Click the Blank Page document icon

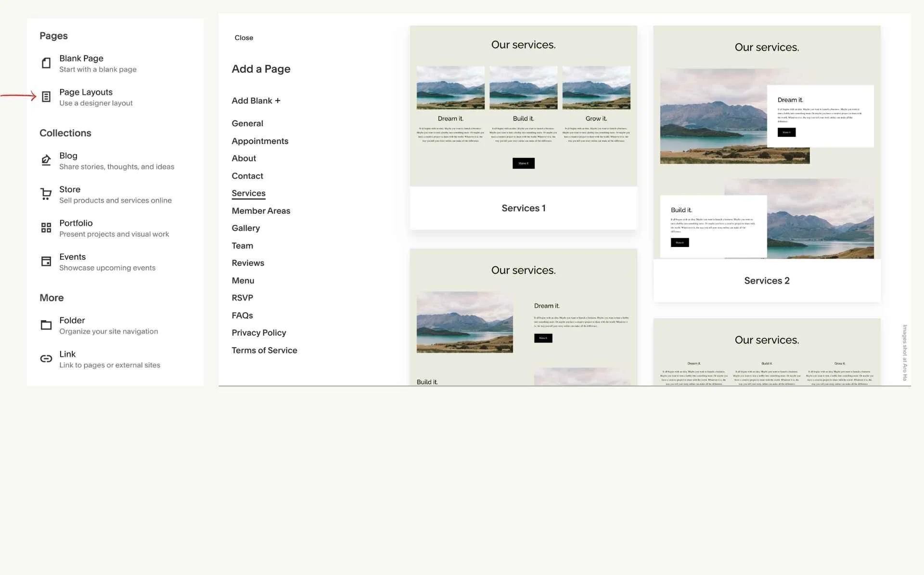coord(46,63)
